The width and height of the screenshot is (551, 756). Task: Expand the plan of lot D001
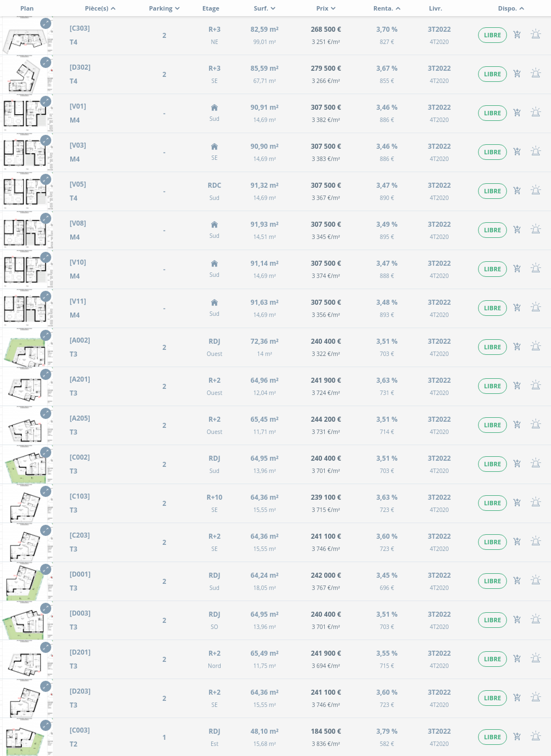click(x=46, y=569)
